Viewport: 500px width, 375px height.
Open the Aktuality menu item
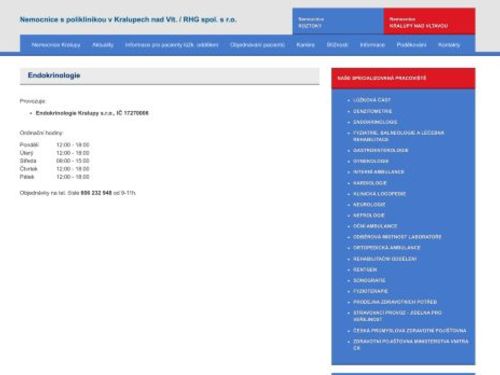[103, 45]
